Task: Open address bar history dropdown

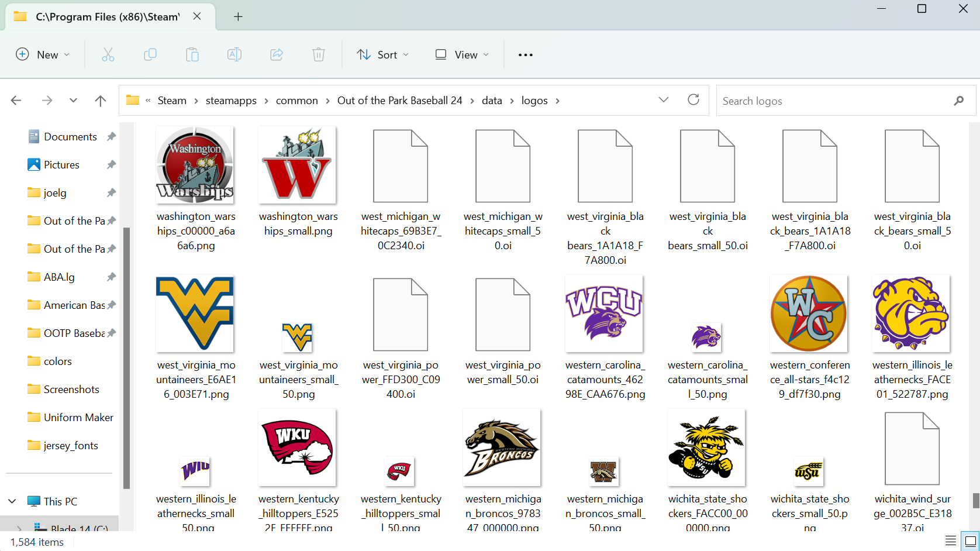Action: coord(664,100)
